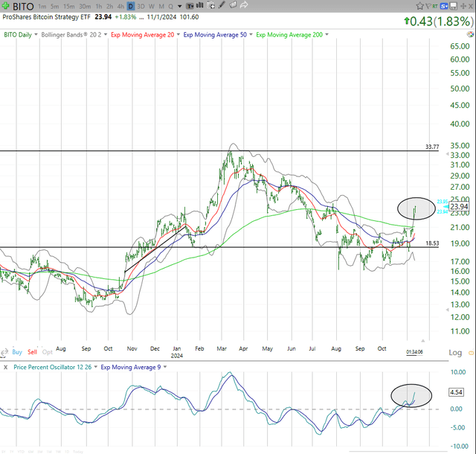The width and height of the screenshot is (476, 454).
Task: Switch to the 2h timeframe
Action: (109, 7)
